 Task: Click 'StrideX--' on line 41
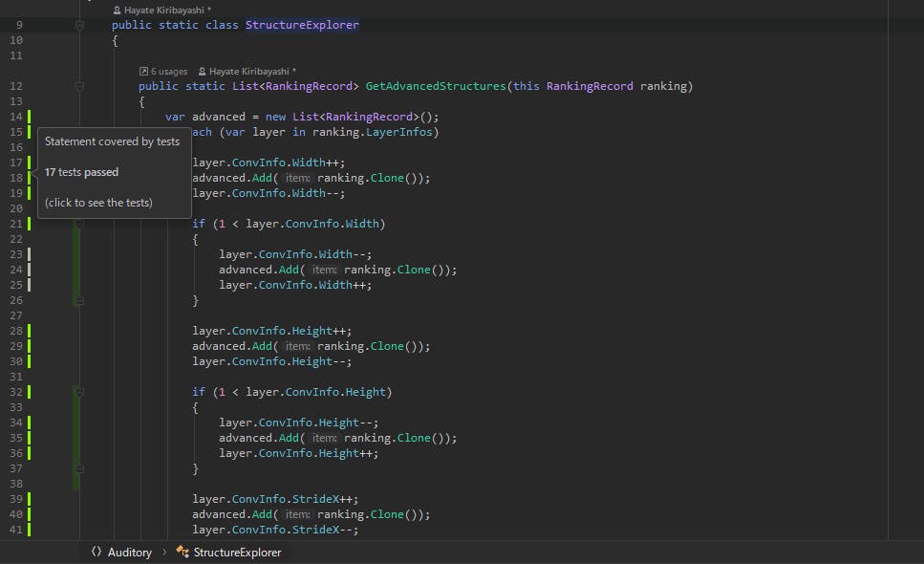322,531
